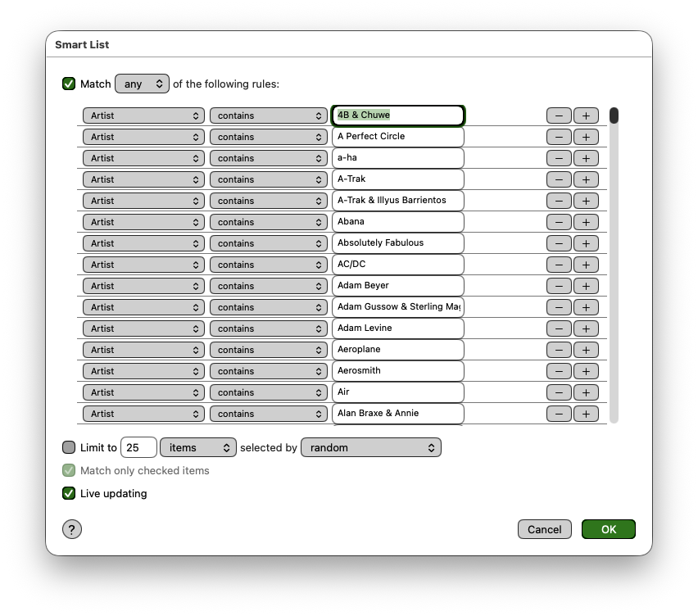This screenshot has width=698, height=616.
Task: Click the limit number field showing 25
Action: coord(138,447)
